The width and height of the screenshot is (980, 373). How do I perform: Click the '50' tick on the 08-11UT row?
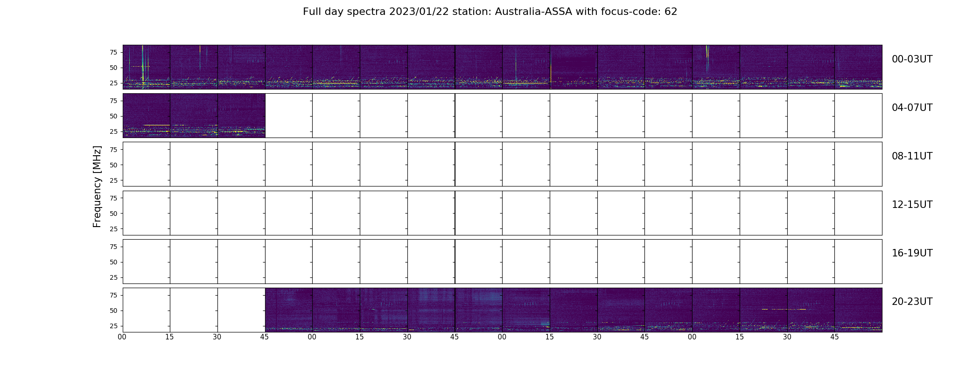pos(113,165)
